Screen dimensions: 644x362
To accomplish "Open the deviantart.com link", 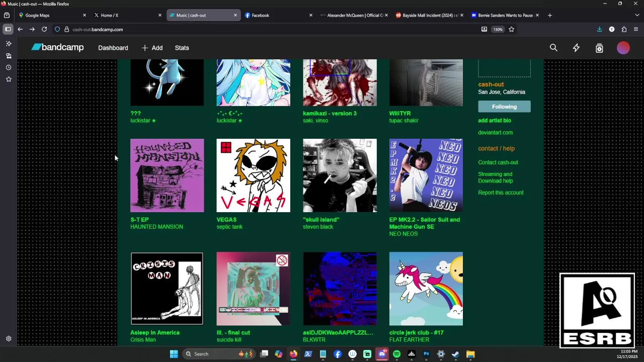I will [x=495, y=133].
